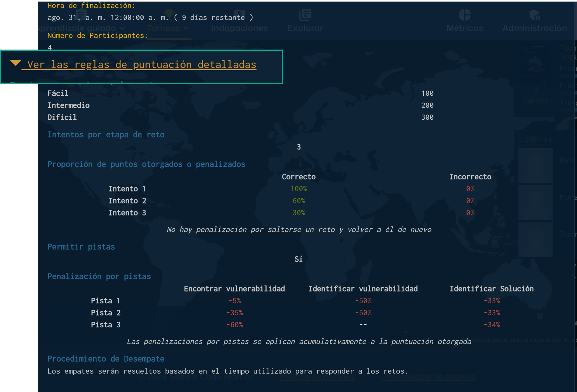Select the first leader avatar under Líderes
Viewport: 577px width, 392px height.
point(535,165)
